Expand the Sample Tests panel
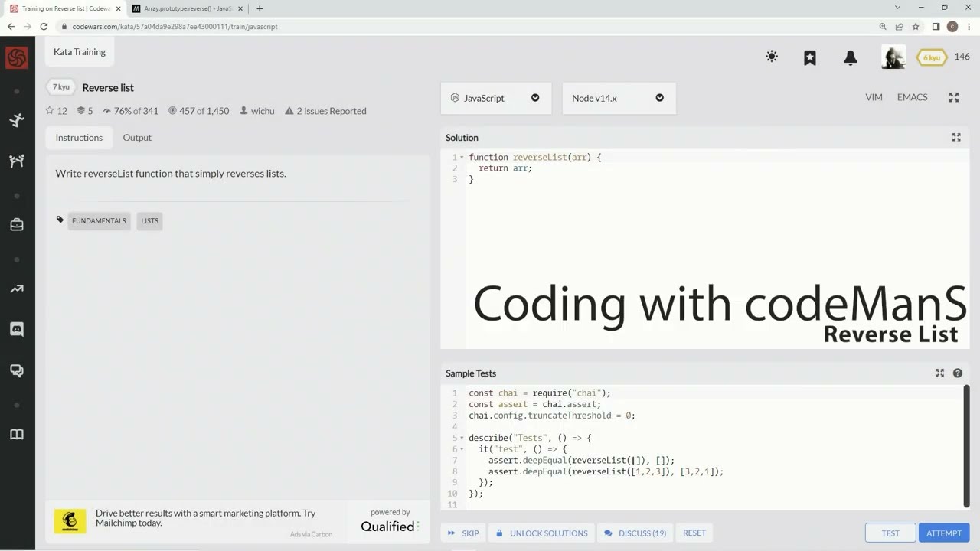The width and height of the screenshot is (980, 551). (x=939, y=373)
